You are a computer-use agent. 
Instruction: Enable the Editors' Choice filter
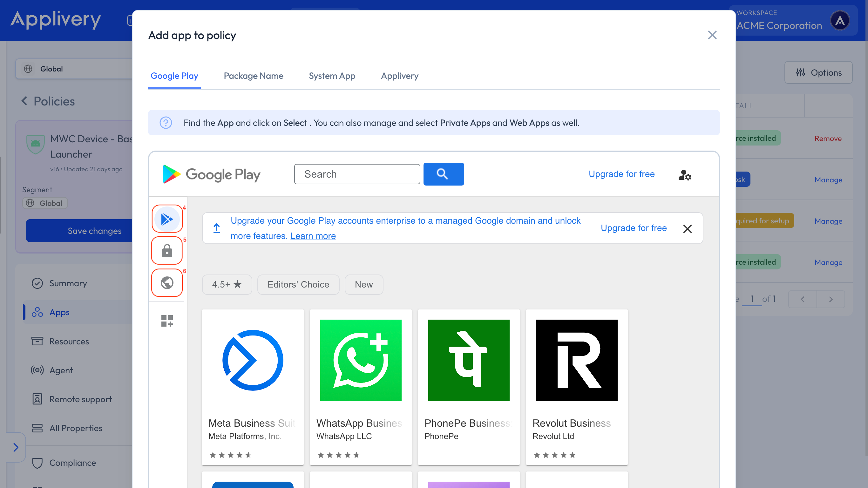298,284
